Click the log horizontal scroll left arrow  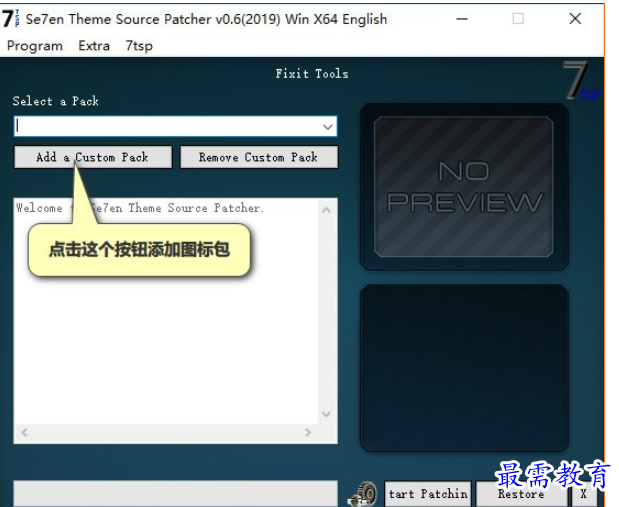24,432
